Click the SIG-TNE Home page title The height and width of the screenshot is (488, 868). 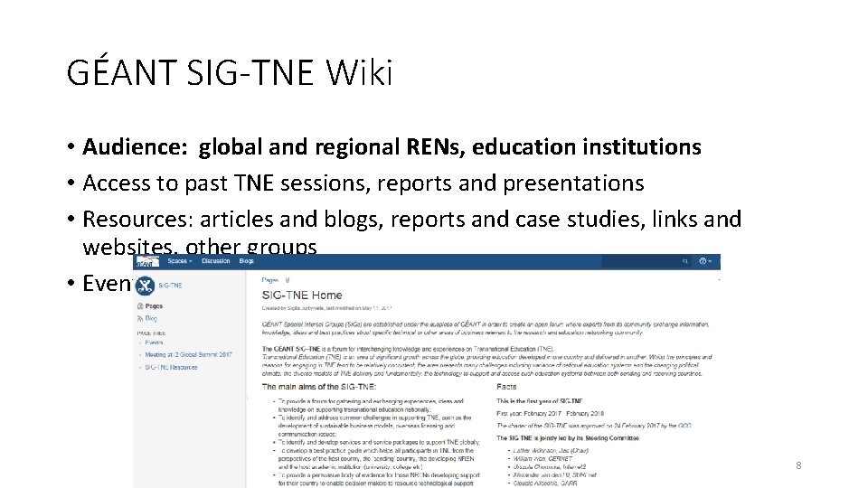click(302, 296)
